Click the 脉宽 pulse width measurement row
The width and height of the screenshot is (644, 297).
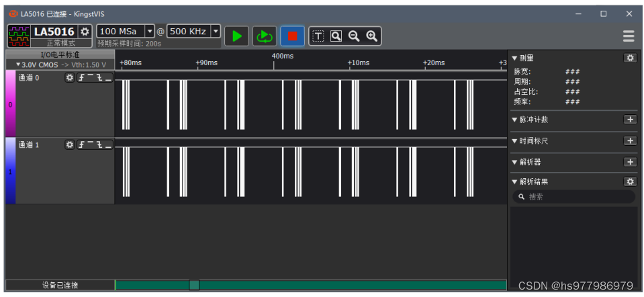point(547,71)
